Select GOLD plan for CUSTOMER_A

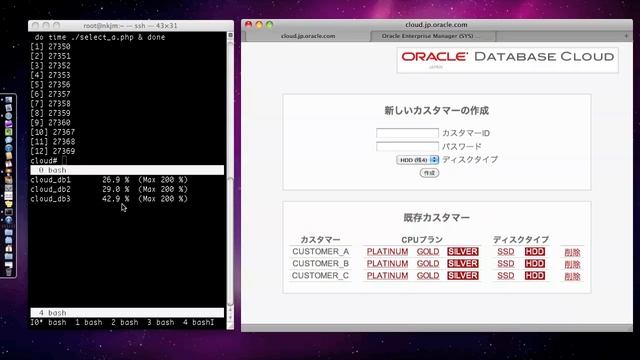[x=428, y=251]
